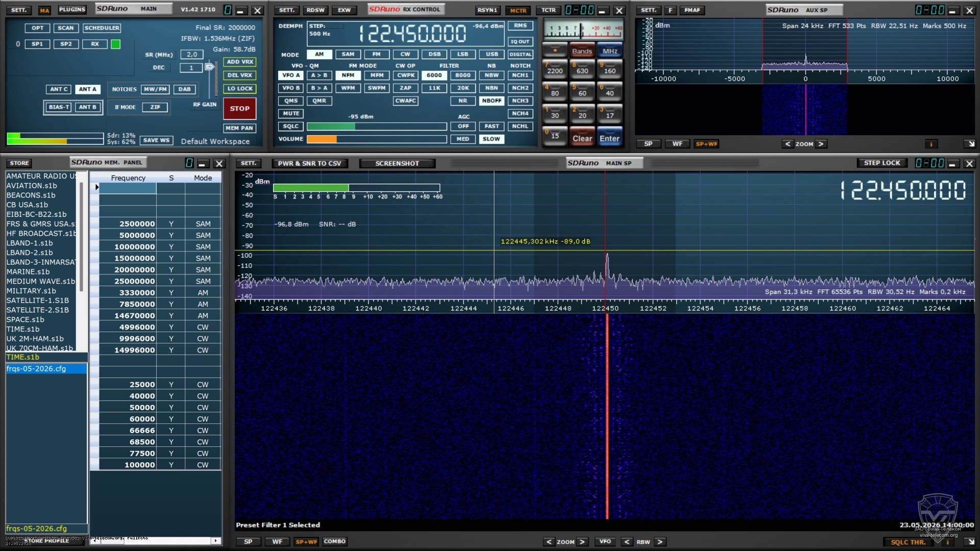Click the Aux SP info icon

point(931,144)
